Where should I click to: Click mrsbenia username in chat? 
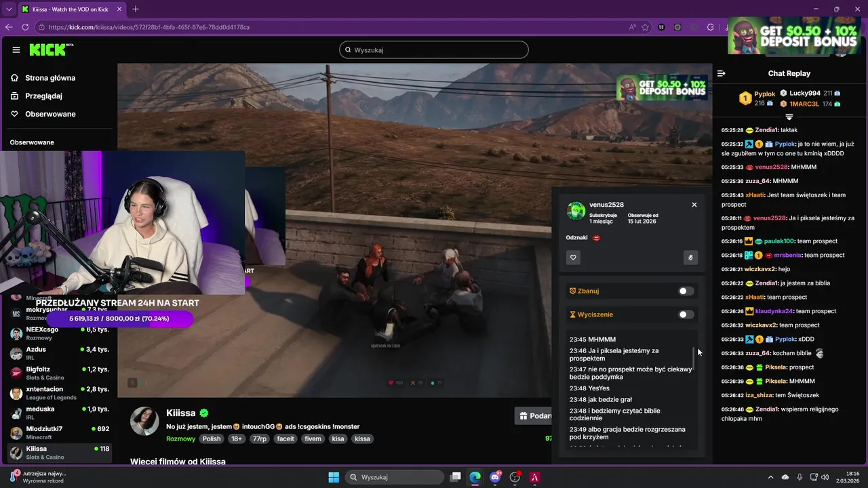click(787, 256)
